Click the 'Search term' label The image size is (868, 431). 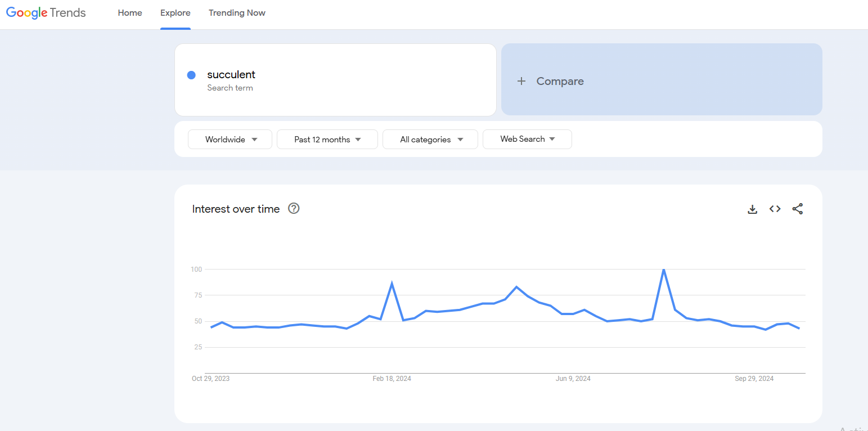(x=230, y=88)
